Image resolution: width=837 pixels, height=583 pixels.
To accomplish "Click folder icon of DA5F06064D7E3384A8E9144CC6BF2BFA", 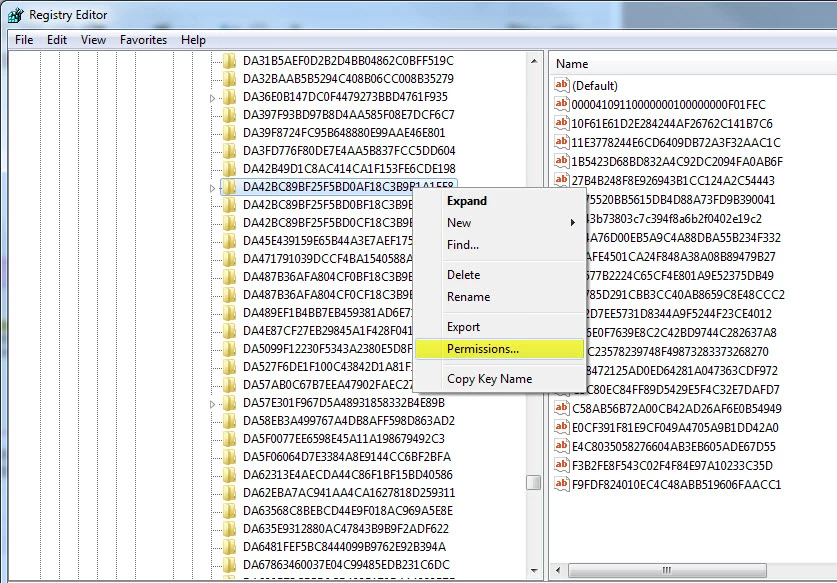I will pyautogui.click(x=230, y=456).
